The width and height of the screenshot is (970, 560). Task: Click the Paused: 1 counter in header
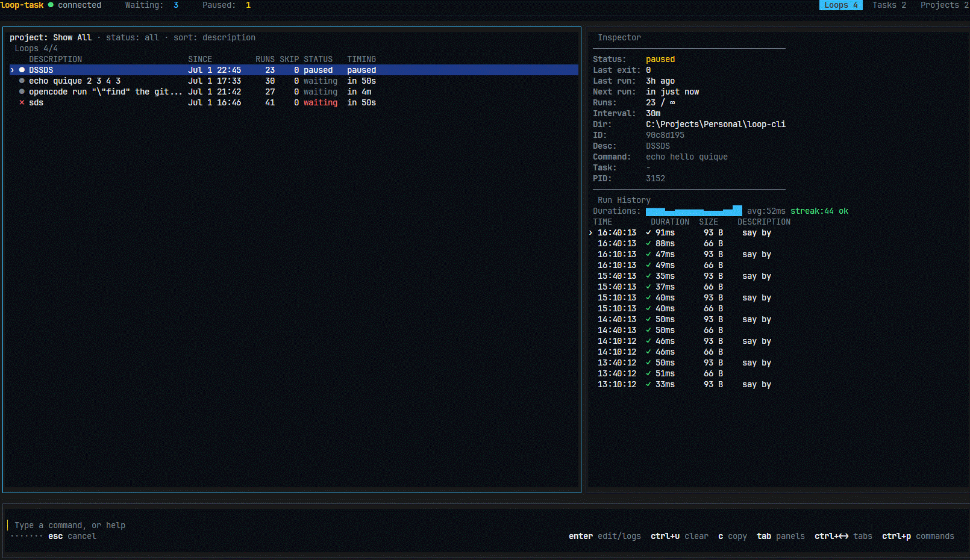(x=227, y=5)
